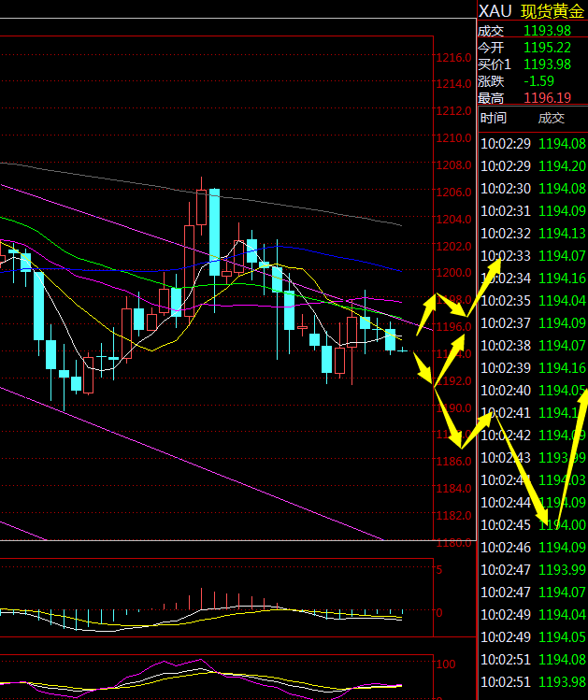Click the 1208.0 price axis label
This screenshot has width=588, height=700.
453,165
